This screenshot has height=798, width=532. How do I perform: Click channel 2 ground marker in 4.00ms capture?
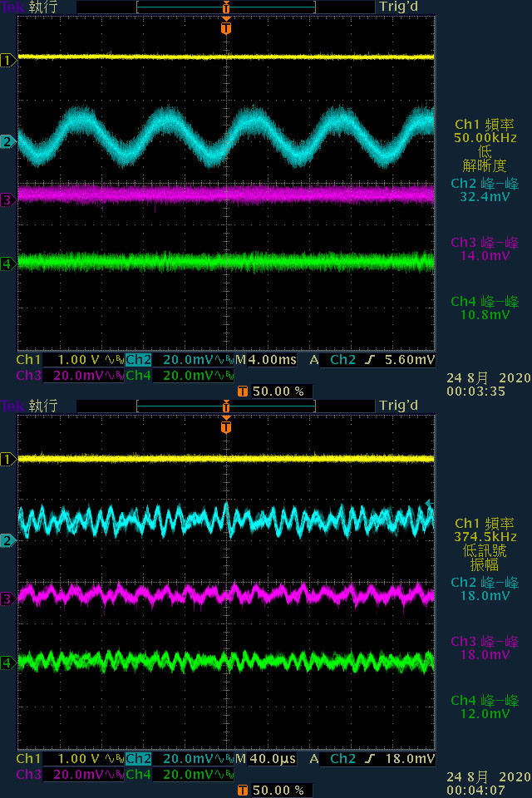point(7,141)
